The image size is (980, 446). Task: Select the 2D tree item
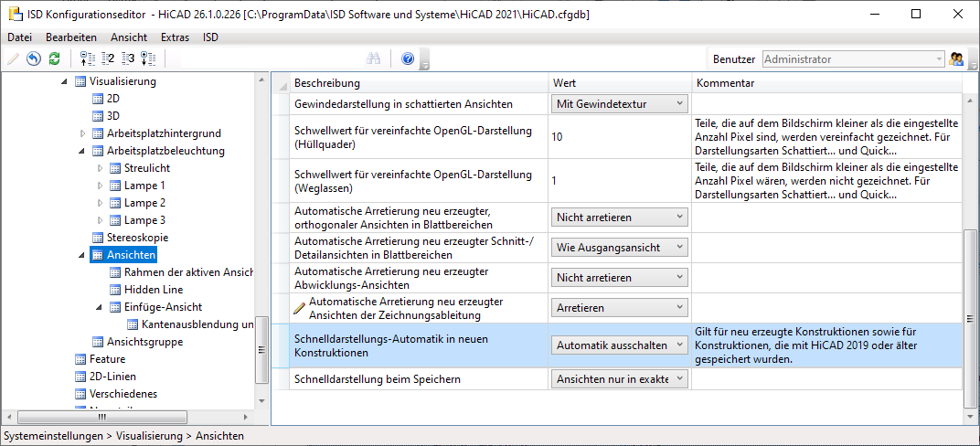pos(113,99)
